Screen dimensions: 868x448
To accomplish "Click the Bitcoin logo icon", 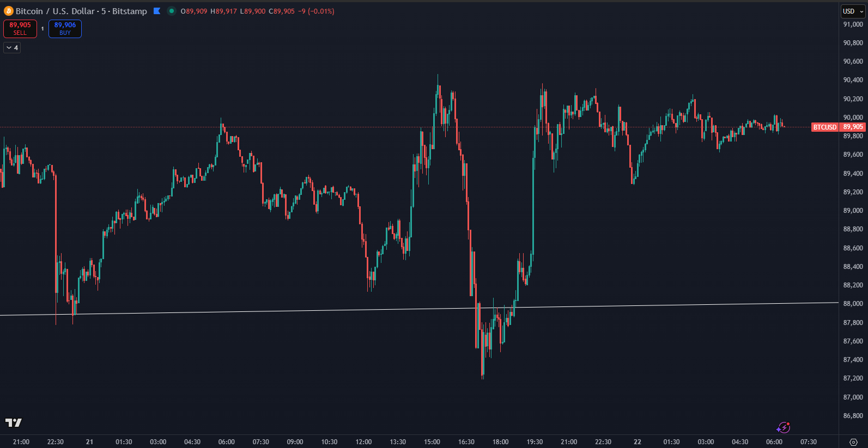I will click(x=8, y=11).
